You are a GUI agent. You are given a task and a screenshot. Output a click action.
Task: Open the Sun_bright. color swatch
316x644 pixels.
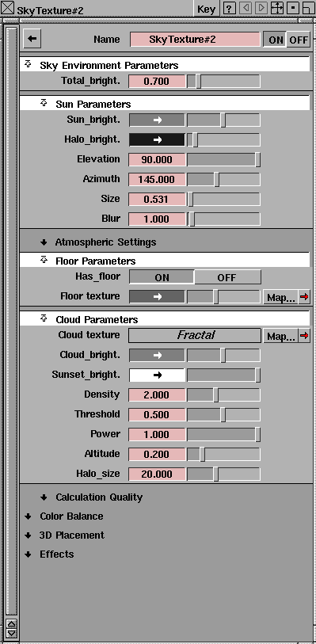click(x=157, y=120)
